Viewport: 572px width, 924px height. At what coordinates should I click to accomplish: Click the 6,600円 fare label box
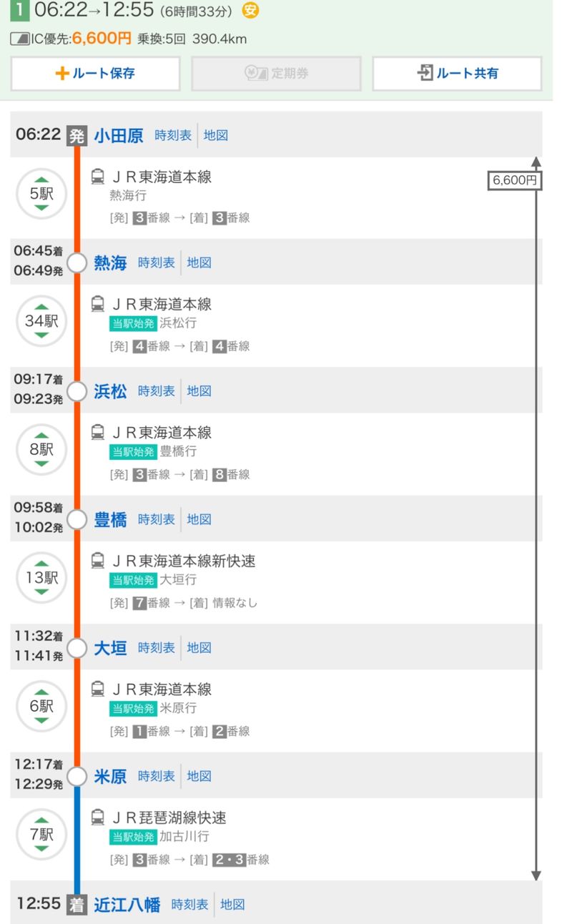click(515, 180)
